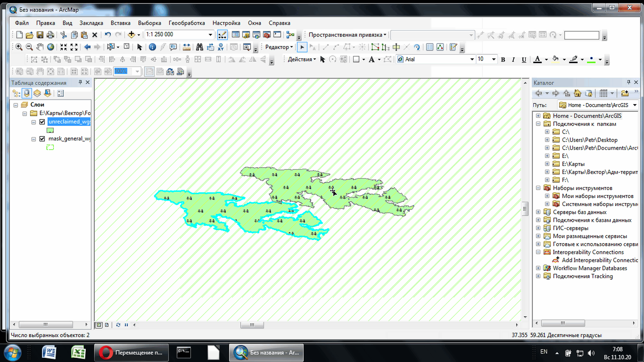
Task: Open the font size dropdown
Action: [493, 60]
